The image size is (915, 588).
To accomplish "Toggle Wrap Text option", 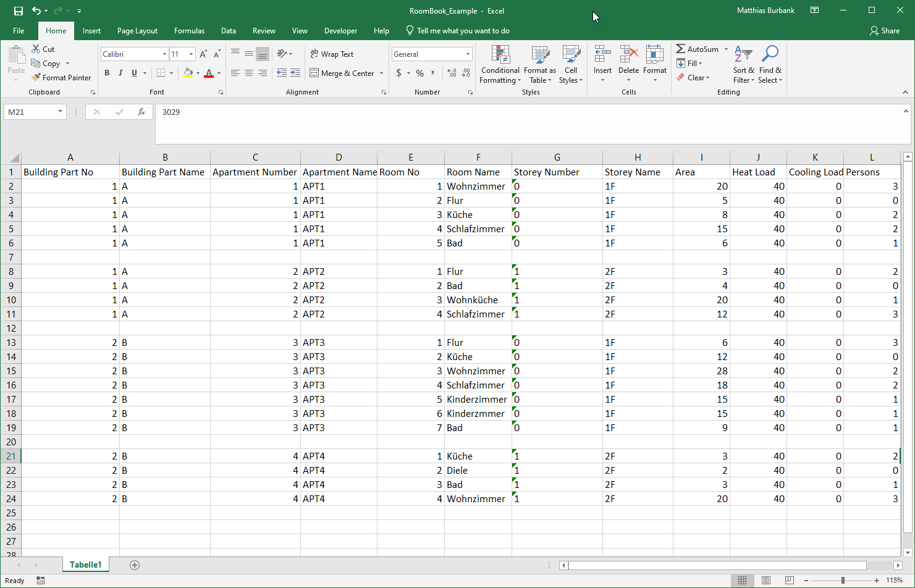I will [x=332, y=54].
